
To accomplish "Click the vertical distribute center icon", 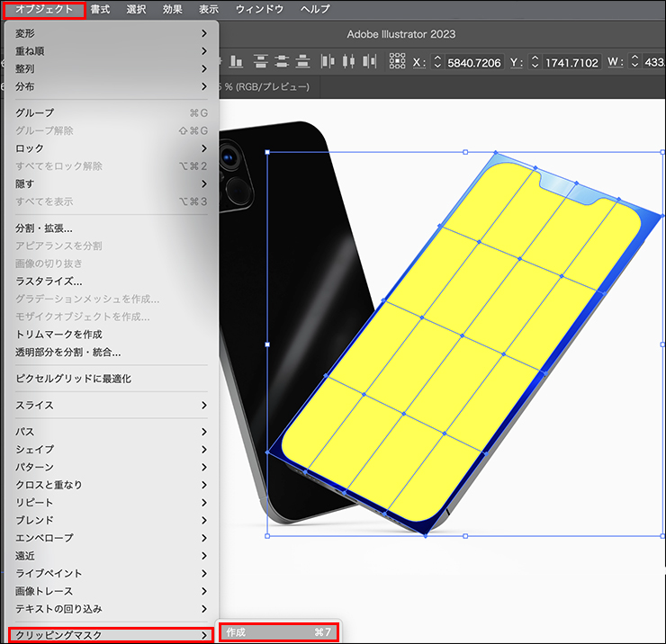I will click(x=281, y=61).
